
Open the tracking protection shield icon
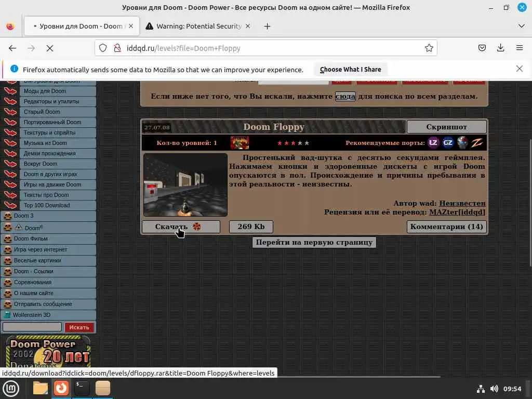(103, 48)
